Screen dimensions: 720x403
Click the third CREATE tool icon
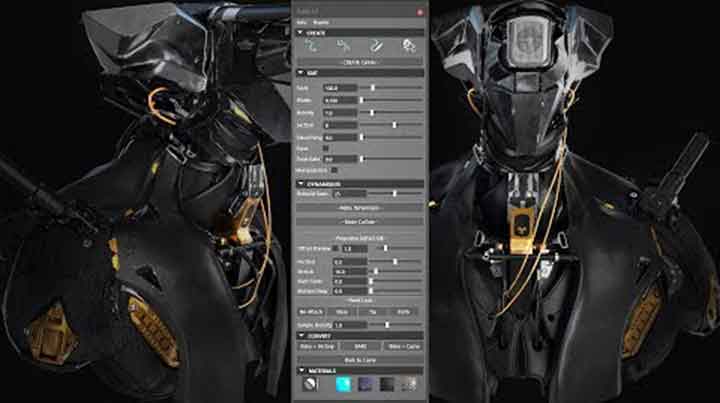click(376, 45)
